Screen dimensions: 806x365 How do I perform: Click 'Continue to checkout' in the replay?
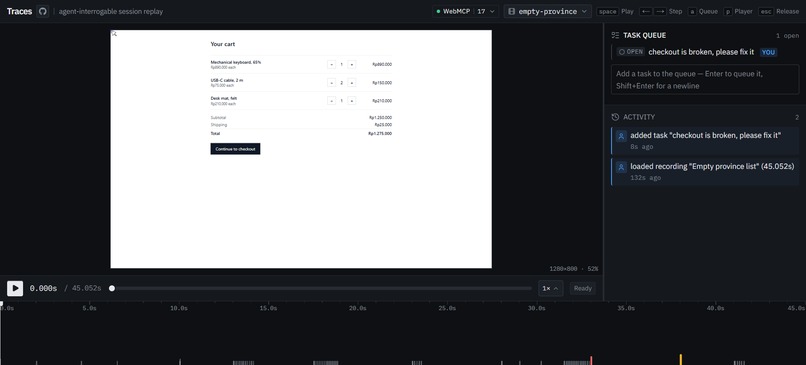235,149
